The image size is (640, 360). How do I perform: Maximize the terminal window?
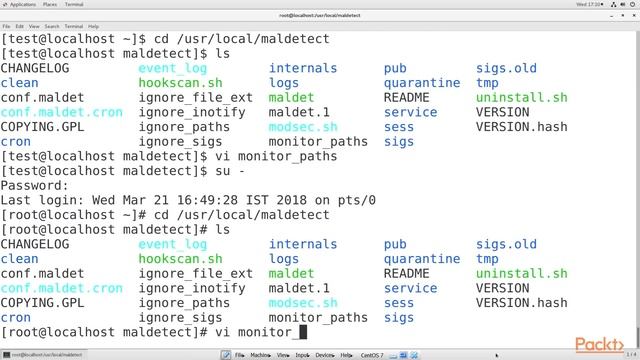(623, 16)
